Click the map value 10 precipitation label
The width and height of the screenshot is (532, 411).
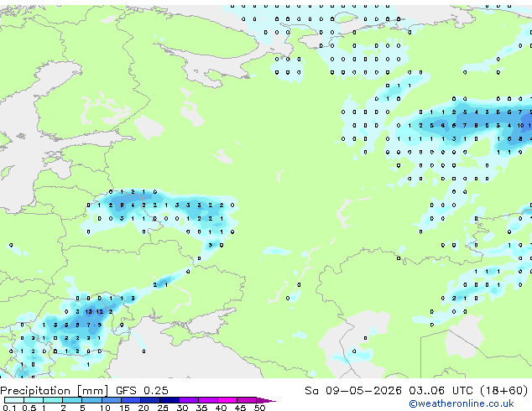[520, 126]
